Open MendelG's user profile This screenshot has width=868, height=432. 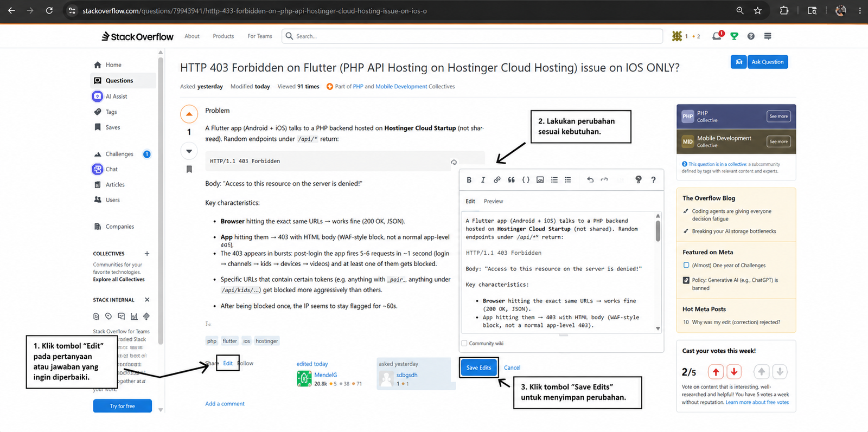click(325, 375)
